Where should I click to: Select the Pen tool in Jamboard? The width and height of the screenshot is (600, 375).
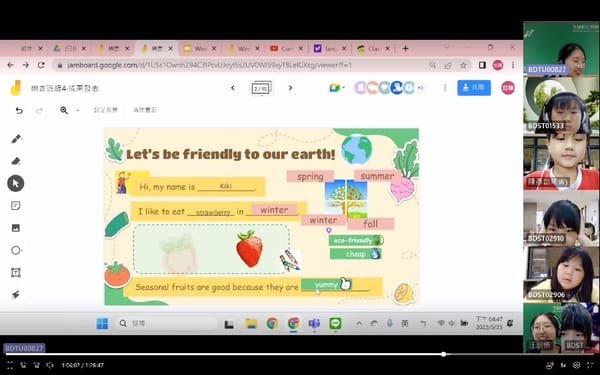[16, 139]
